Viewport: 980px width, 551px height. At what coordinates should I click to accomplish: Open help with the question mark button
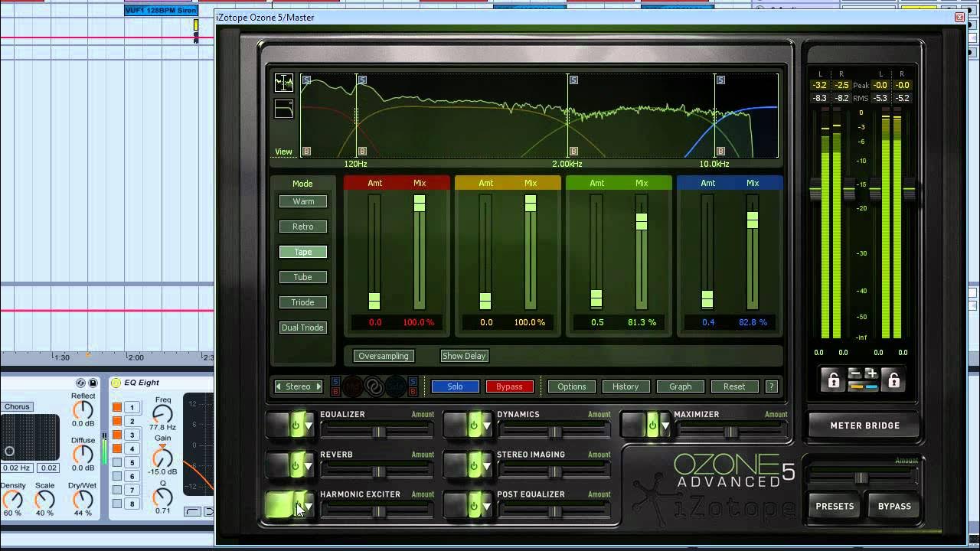pos(771,386)
